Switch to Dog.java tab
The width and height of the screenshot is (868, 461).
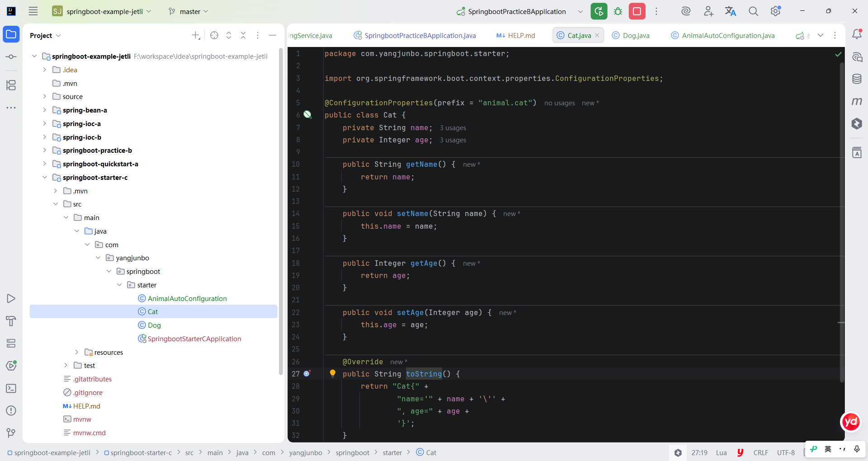[x=630, y=35]
